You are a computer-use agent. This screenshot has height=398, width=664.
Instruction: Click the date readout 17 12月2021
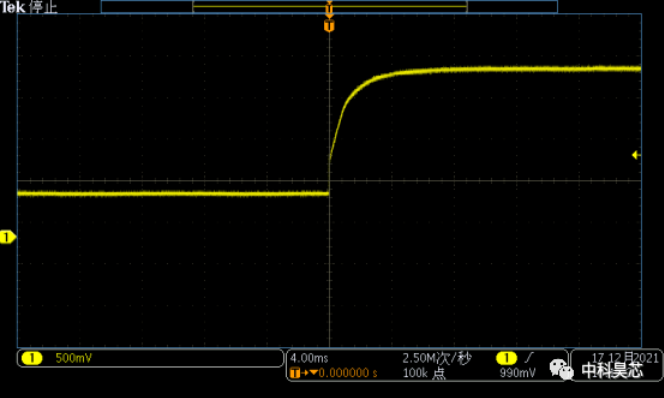(x=625, y=358)
